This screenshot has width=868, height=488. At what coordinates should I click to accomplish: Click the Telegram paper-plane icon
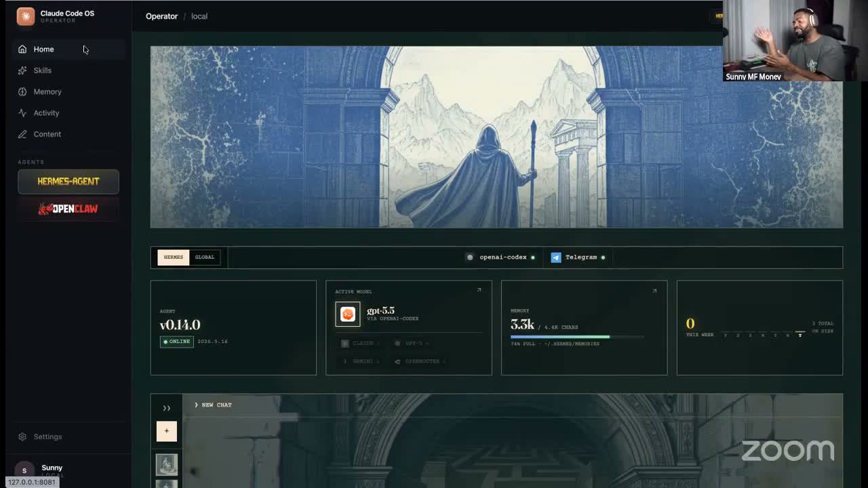pyautogui.click(x=556, y=258)
